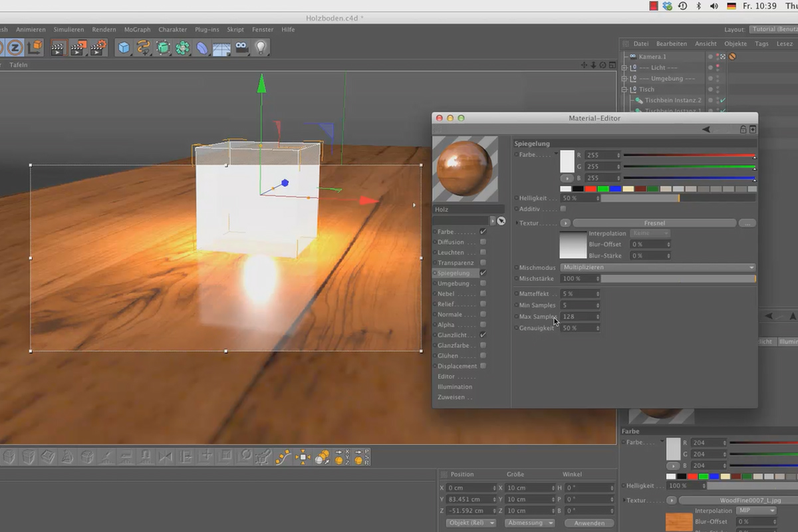Image resolution: width=798 pixels, height=532 pixels.
Task: Disable the Spiegelung channel checkbox
Action: (x=483, y=273)
